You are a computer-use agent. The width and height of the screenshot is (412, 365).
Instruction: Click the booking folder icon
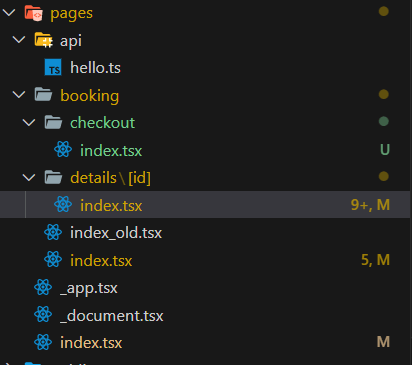point(44,95)
